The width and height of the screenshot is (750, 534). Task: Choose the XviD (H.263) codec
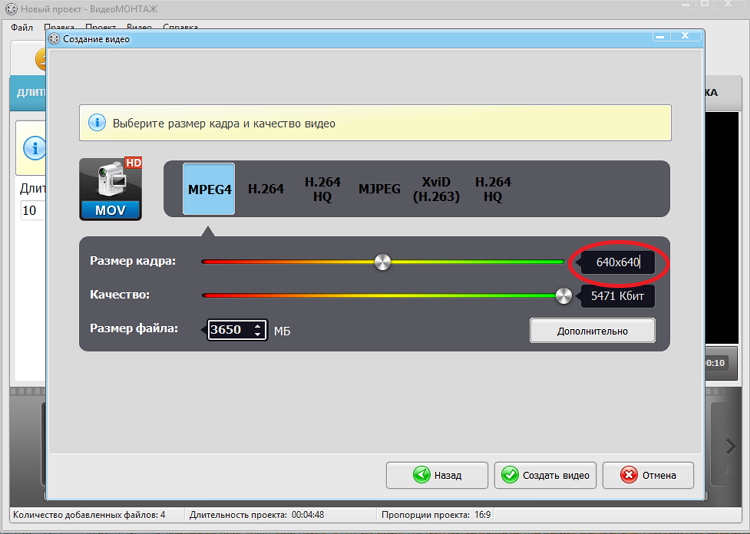coord(436,189)
